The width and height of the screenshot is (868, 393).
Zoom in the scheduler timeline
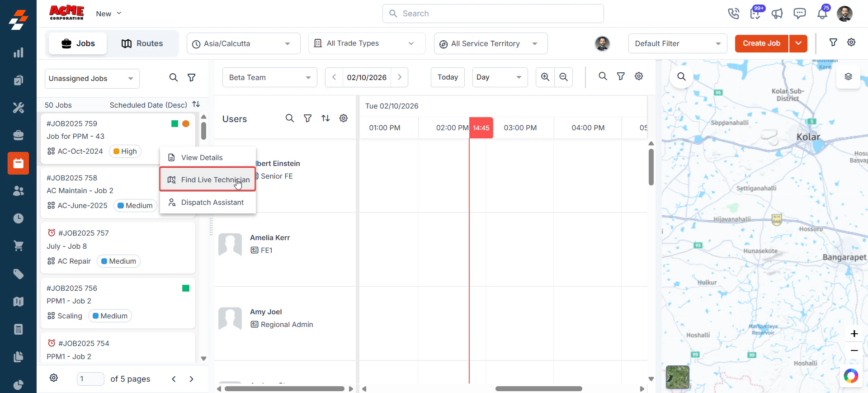click(x=545, y=77)
